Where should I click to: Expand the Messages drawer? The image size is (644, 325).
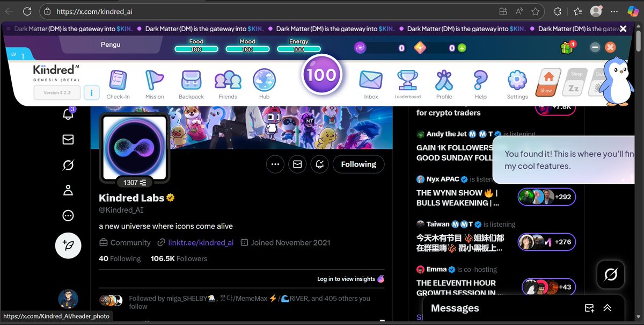tap(608, 308)
